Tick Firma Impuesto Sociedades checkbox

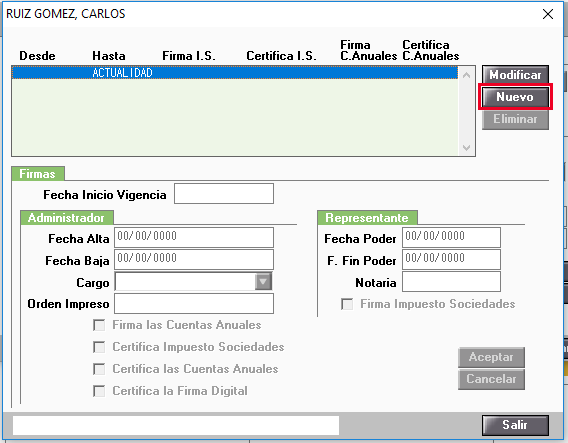(x=347, y=304)
